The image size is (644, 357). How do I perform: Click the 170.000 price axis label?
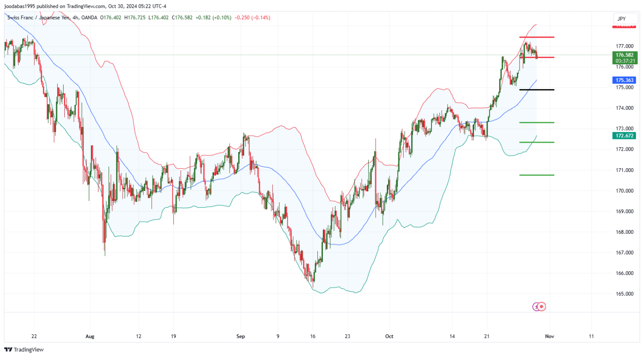(625, 191)
